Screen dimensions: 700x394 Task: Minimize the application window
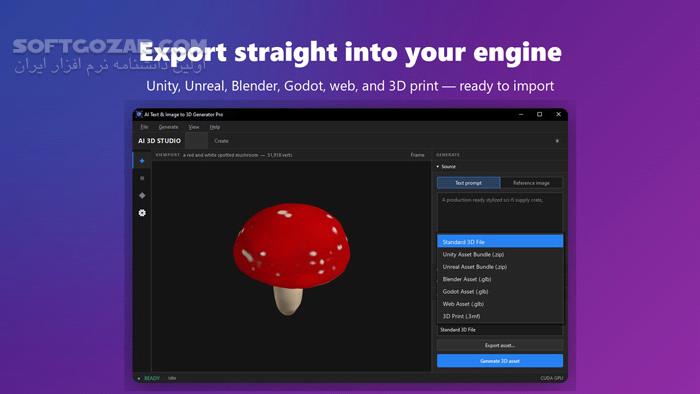pos(521,114)
